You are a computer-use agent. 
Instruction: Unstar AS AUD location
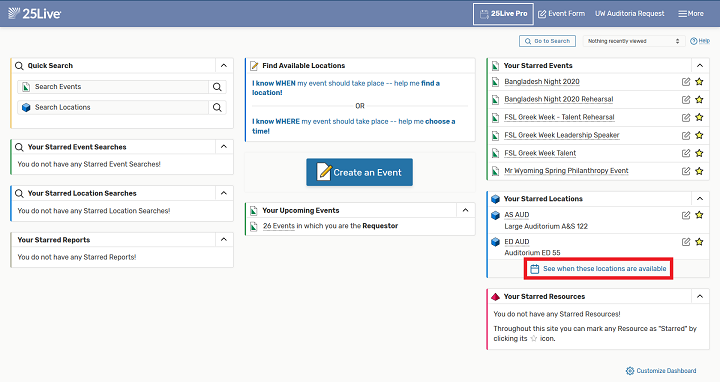699,215
